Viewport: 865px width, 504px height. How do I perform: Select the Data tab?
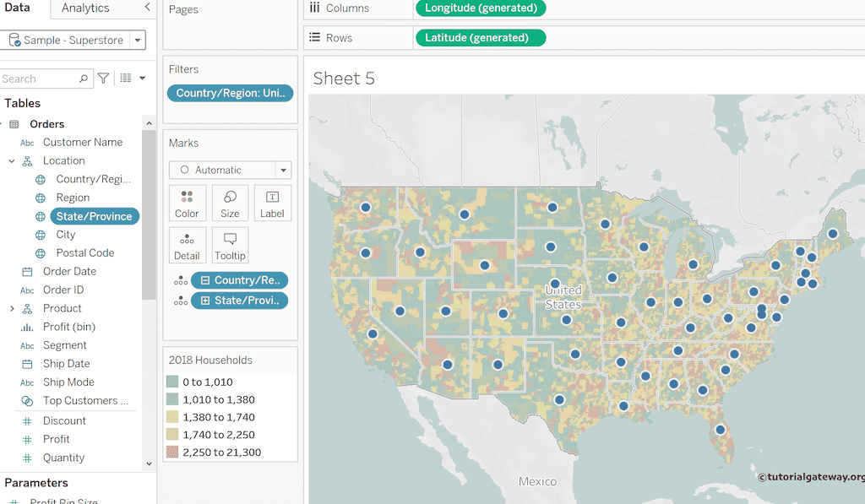(x=18, y=8)
